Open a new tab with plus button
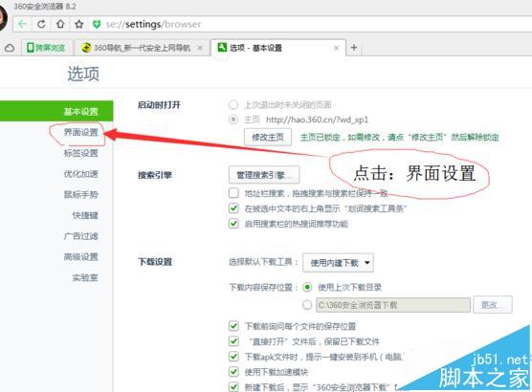The width and height of the screenshot is (532, 392). (354, 48)
